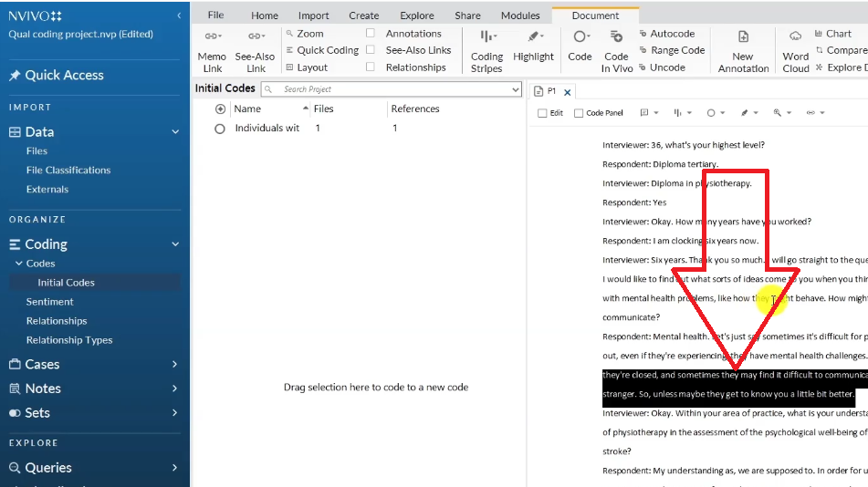Toggle the Edit checkbox in document
This screenshot has width=868, height=487.
(543, 113)
